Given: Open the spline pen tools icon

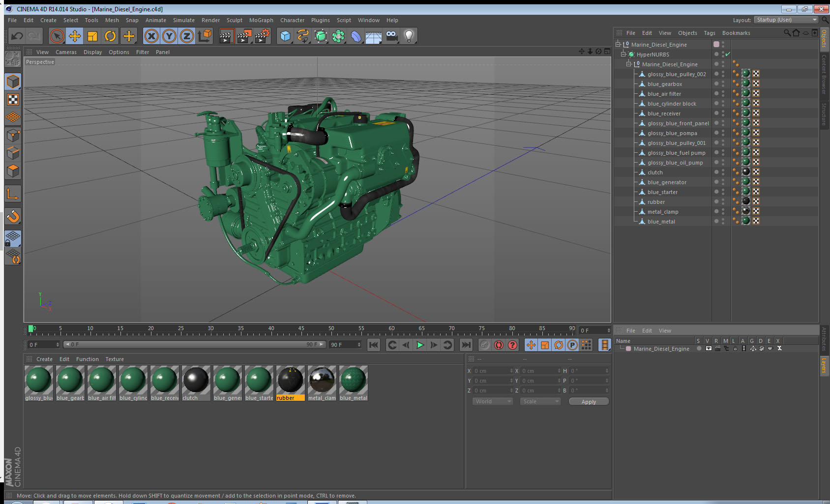Looking at the screenshot, I should click(x=303, y=36).
